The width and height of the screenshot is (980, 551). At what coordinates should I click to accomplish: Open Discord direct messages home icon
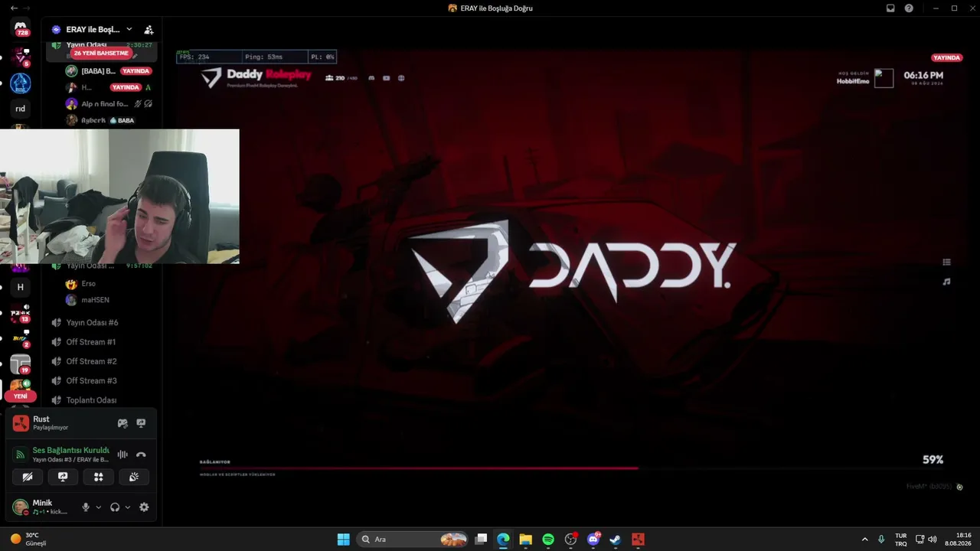pos(21,28)
